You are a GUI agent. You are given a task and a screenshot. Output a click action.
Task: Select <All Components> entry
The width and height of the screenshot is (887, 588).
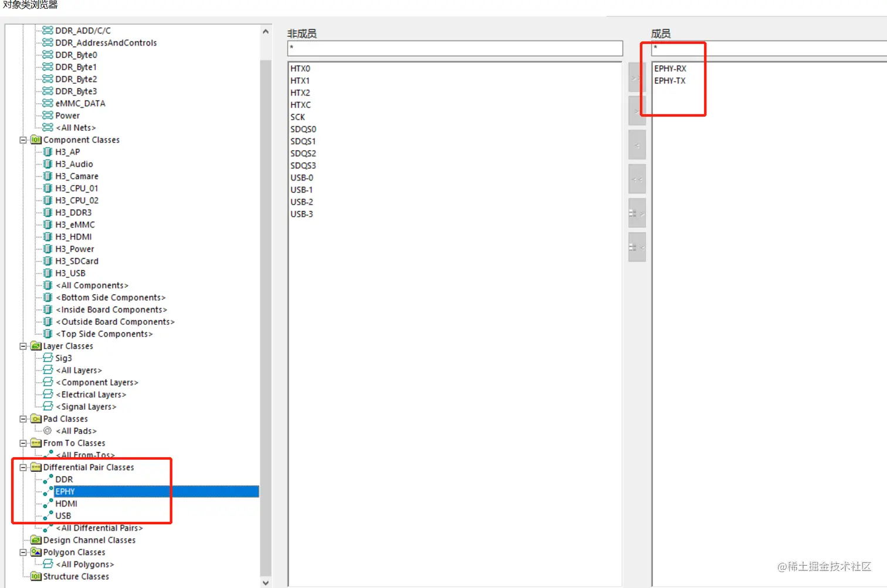92,285
